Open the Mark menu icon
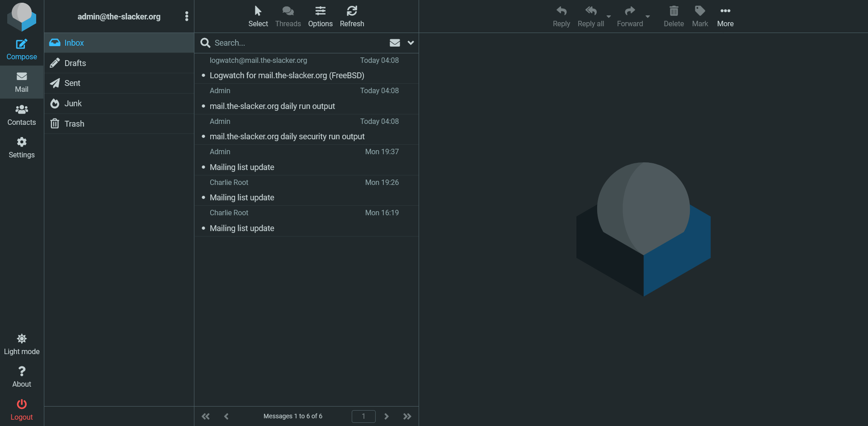868x426 pixels. coord(700,16)
